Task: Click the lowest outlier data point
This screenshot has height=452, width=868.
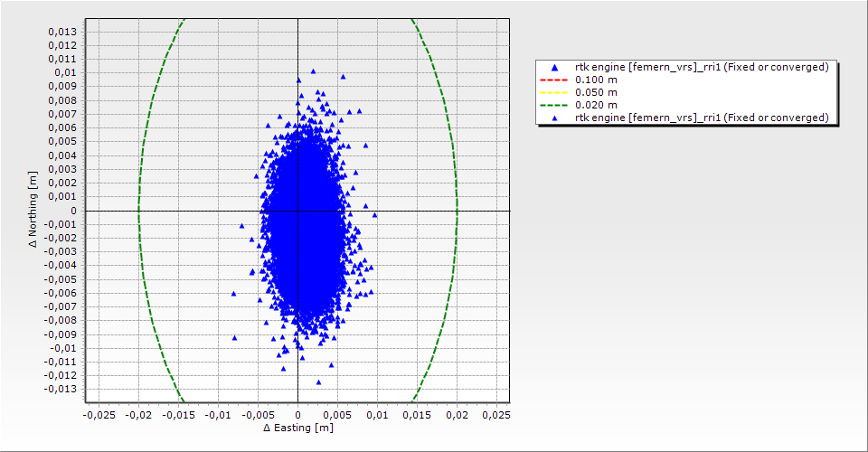Action: tap(318, 381)
